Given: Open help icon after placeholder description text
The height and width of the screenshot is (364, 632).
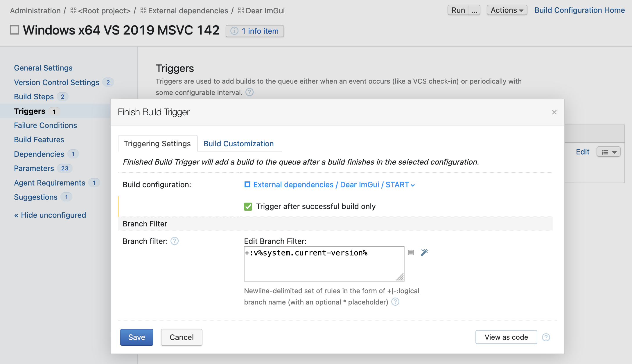Looking at the screenshot, I should click(395, 302).
